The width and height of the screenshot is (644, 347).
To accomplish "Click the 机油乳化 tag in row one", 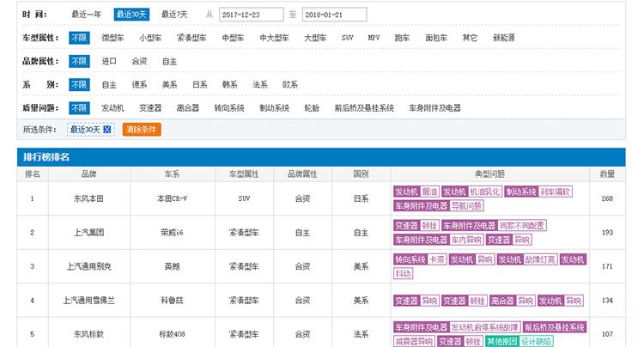I will pyautogui.click(x=484, y=192).
